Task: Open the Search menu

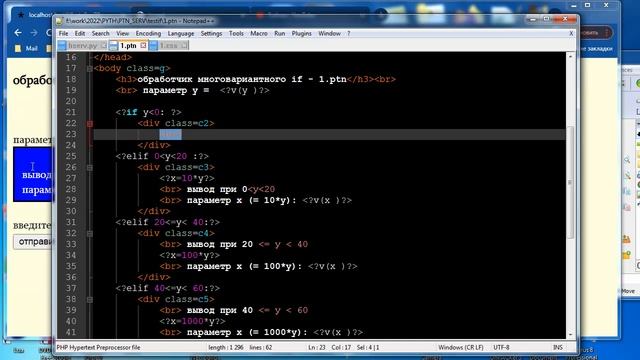Action: (x=100, y=33)
